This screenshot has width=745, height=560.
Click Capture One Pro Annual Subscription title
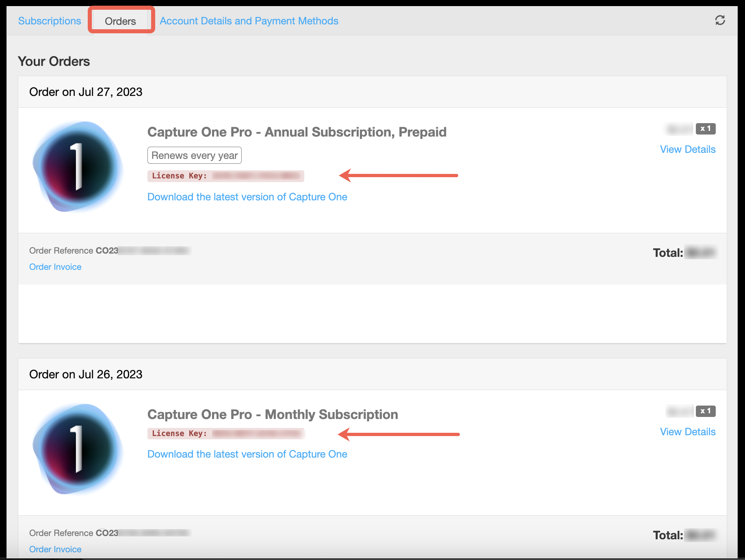pos(297,132)
